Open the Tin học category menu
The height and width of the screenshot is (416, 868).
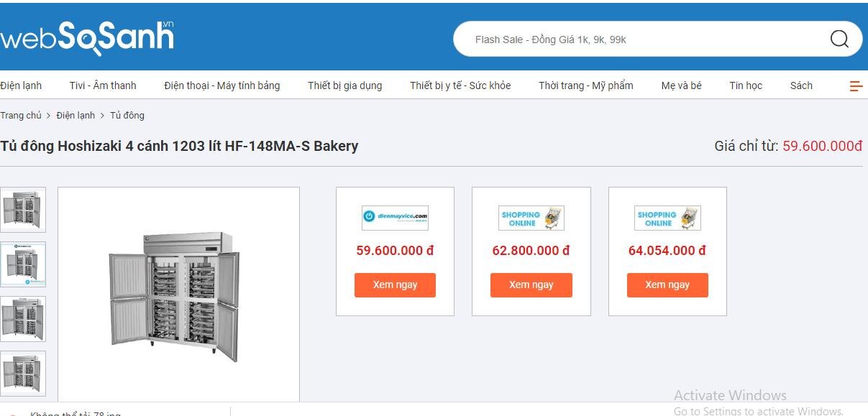[746, 85]
